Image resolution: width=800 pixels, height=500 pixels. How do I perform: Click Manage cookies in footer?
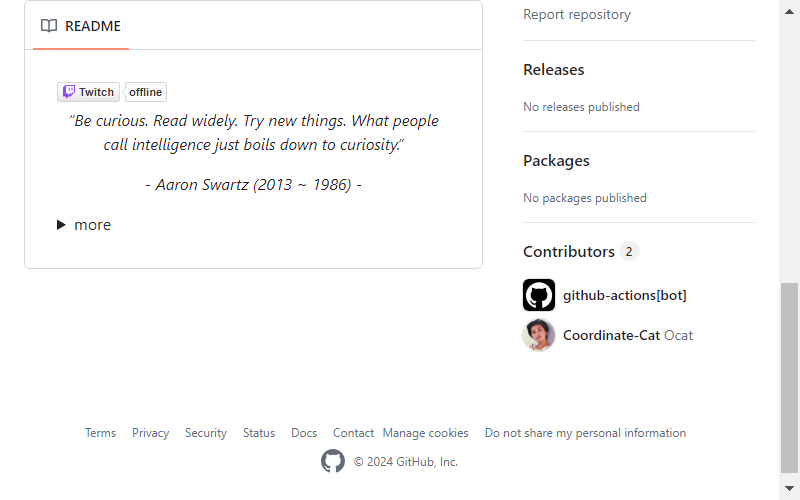426,433
